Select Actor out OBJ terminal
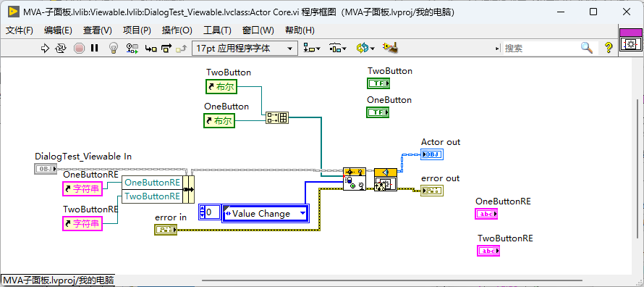 point(433,154)
